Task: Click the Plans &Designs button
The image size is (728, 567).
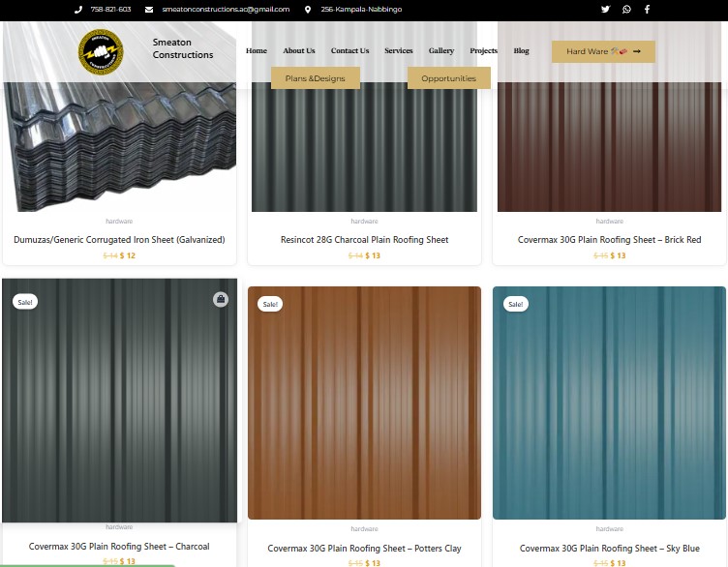Action: coord(316,78)
